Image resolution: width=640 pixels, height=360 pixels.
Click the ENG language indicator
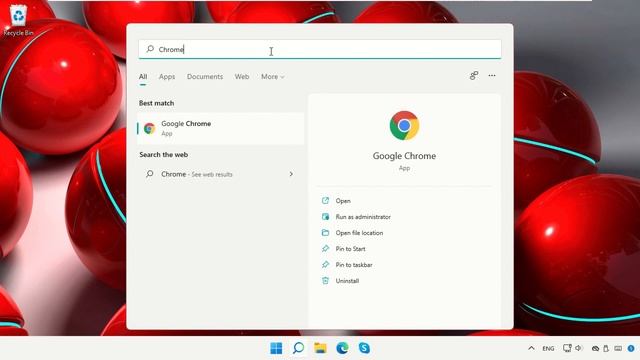548,349
